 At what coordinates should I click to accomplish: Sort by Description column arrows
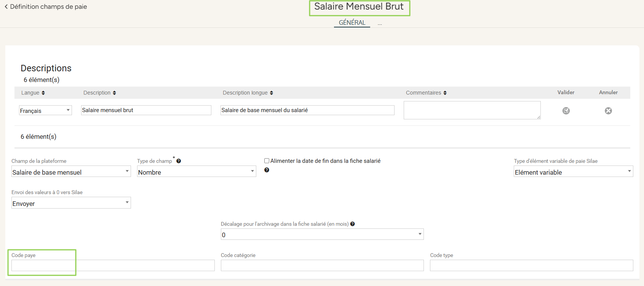(114, 93)
